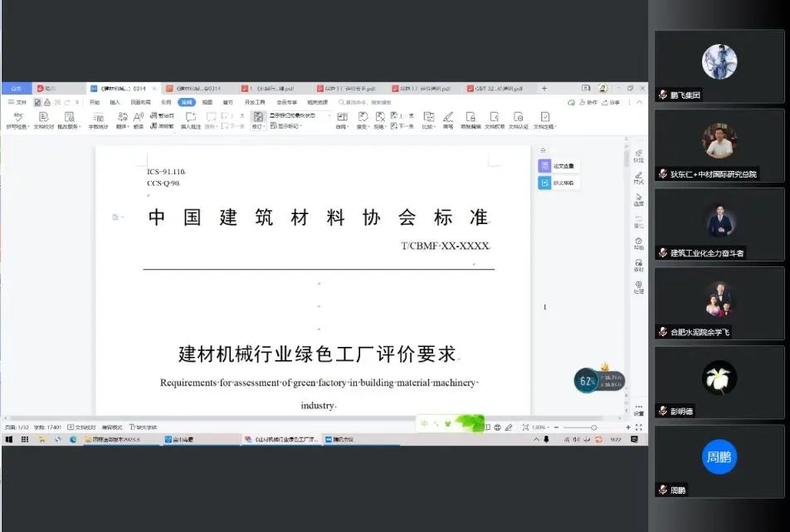Insert a comment with the 插入批注 icon
This screenshot has width=790, height=532.
click(x=191, y=119)
